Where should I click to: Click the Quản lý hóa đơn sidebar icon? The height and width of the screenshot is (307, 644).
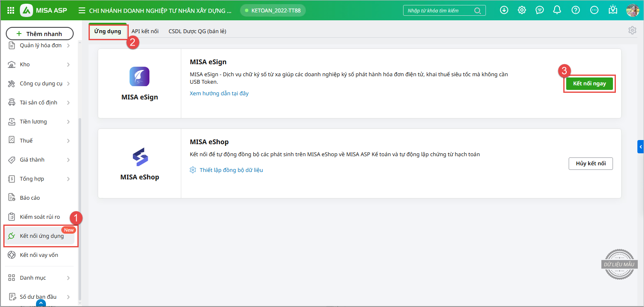click(x=12, y=46)
